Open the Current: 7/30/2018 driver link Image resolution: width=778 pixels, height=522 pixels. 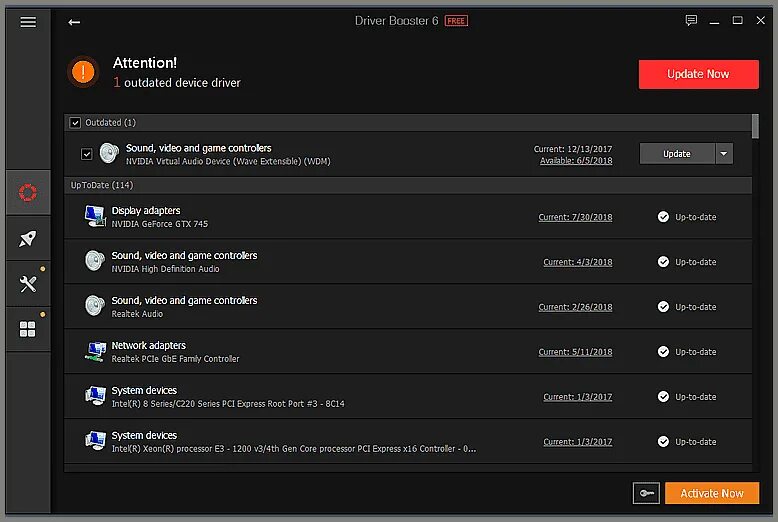(x=575, y=217)
